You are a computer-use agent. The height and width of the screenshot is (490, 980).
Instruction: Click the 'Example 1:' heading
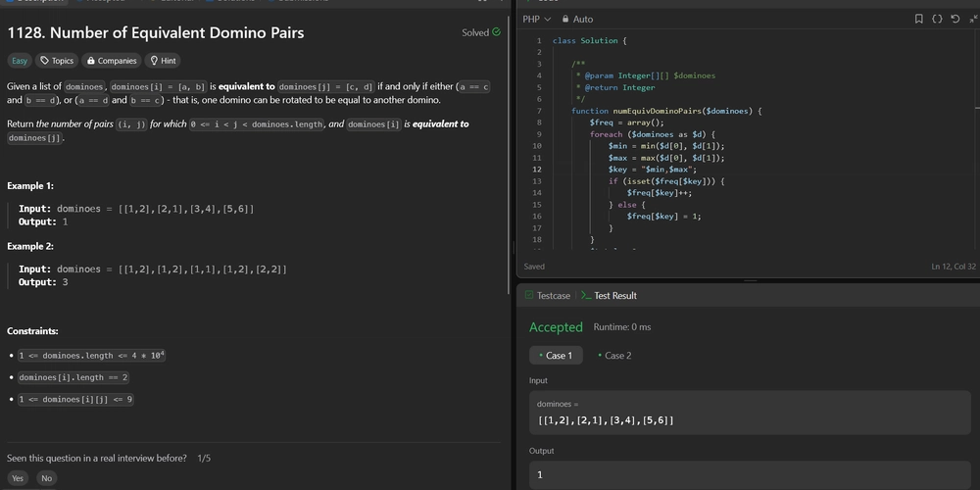[x=30, y=185]
